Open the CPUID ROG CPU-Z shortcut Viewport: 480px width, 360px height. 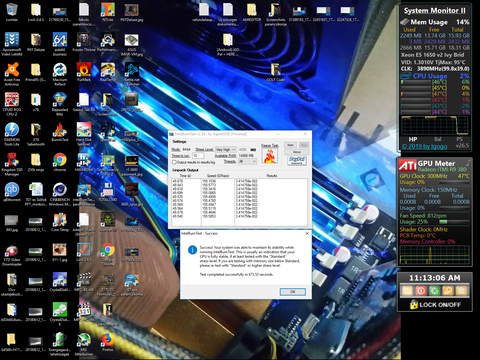click(12, 104)
